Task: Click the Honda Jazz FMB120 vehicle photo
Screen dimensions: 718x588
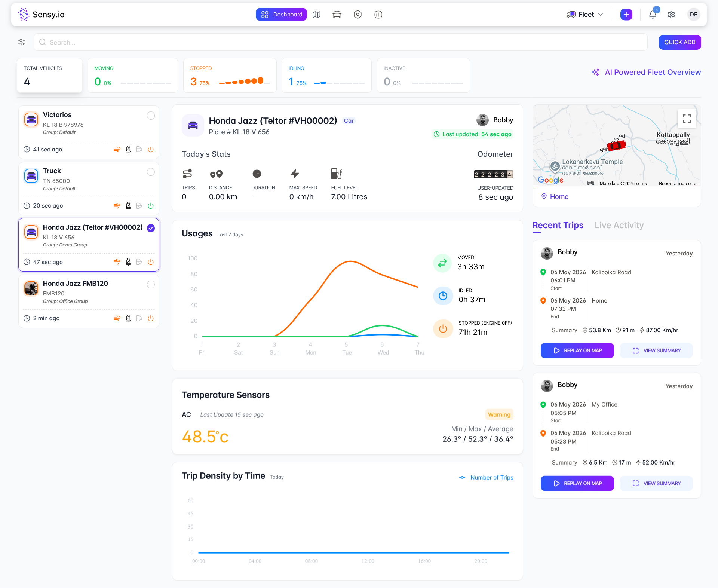Action: [31, 288]
